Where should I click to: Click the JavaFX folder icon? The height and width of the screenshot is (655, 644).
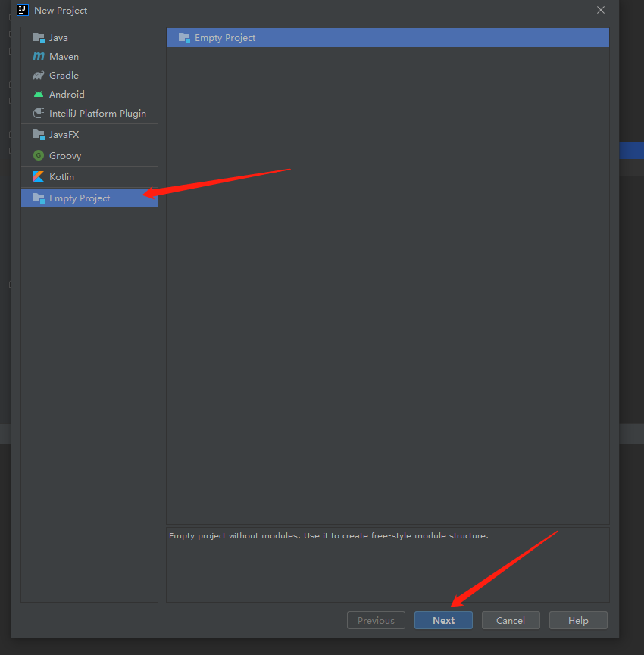39,135
